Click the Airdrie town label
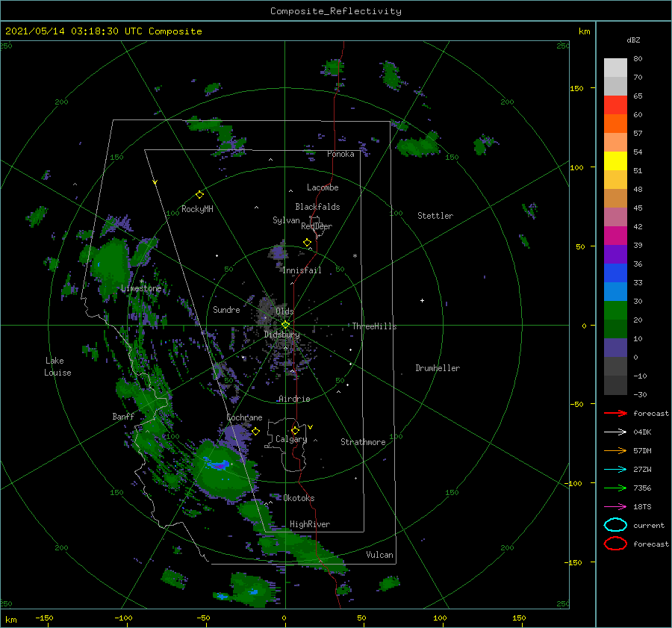672x628 pixels. point(294,399)
